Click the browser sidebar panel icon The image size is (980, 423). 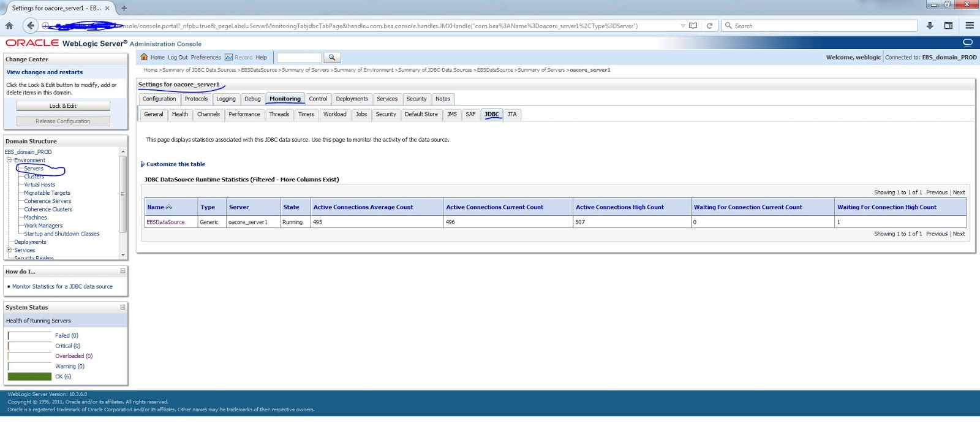(x=948, y=26)
